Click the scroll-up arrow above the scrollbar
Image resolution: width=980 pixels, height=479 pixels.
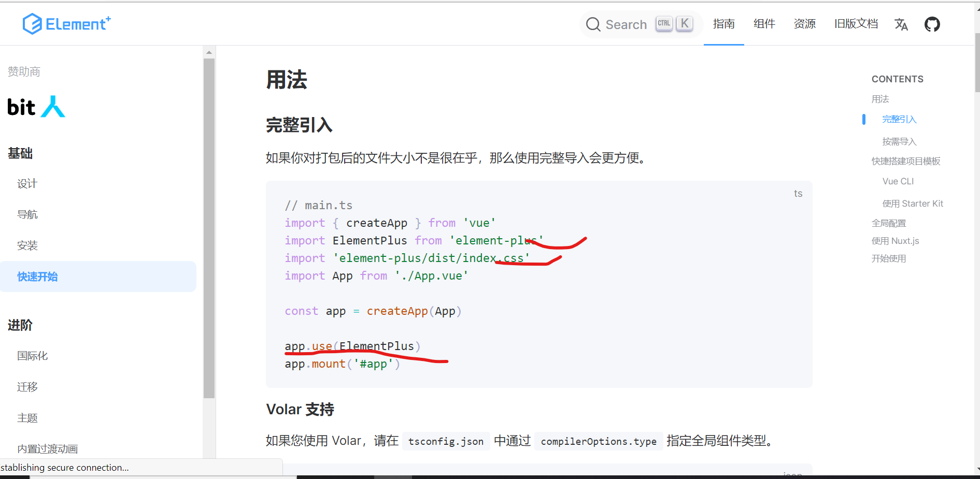[209, 51]
